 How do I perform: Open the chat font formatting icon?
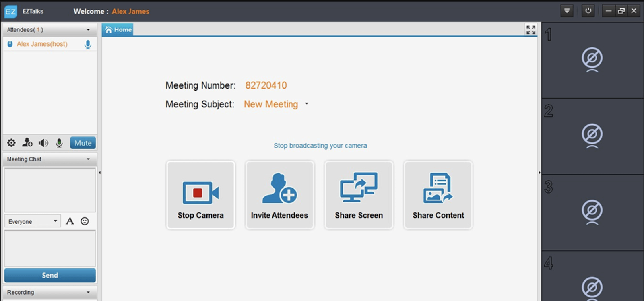[x=70, y=221]
